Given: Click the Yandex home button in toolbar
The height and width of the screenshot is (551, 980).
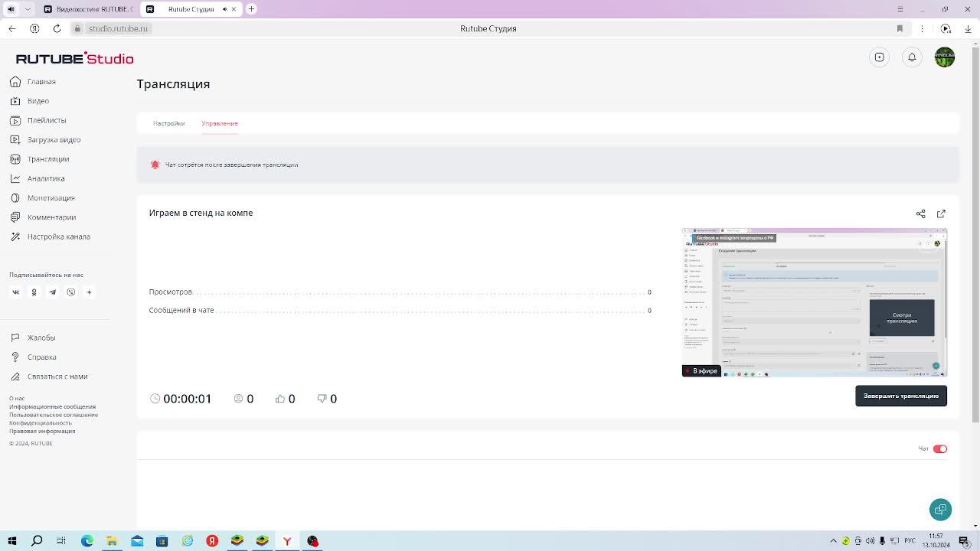Looking at the screenshot, I should (x=34, y=28).
